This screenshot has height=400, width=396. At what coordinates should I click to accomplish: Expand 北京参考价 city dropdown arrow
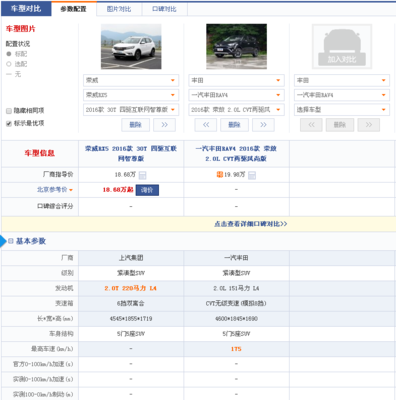(71, 190)
